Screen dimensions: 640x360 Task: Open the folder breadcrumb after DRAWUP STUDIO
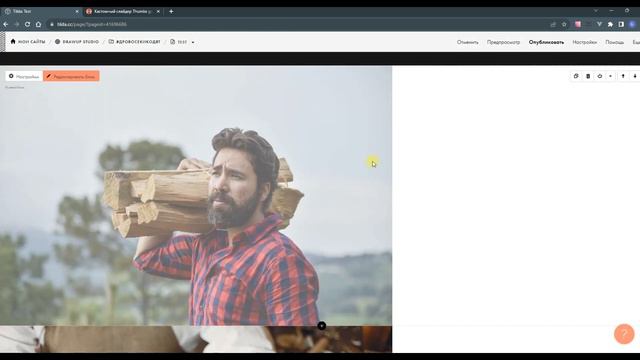pyautogui.click(x=135, y=42)
